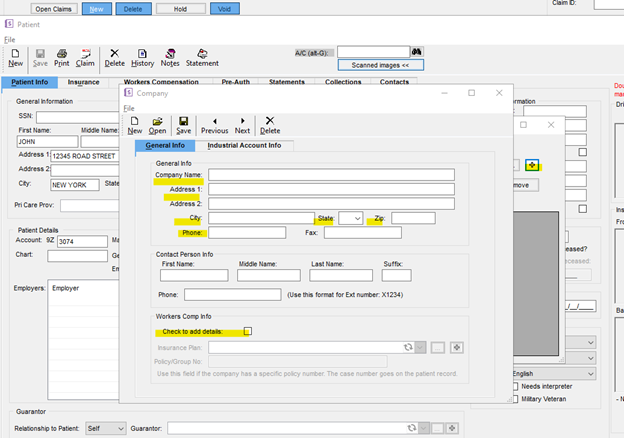This screenshot has width=624, height=438.
Task: Switch to Industrial Account Info tab
Action: pos(243,146)
